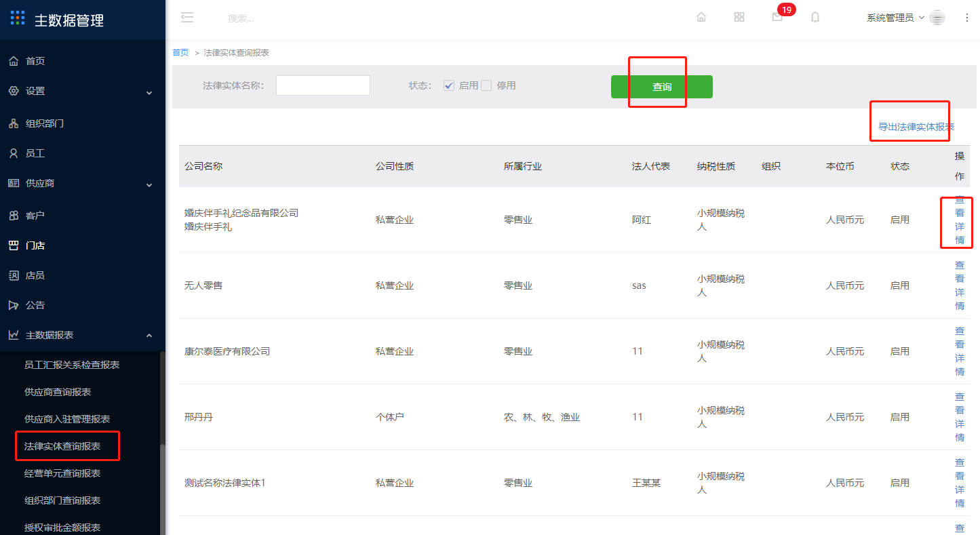Click the gear icon beside 设置
The height and width of the screenshot is (535, 980).
tap(14, 91)
